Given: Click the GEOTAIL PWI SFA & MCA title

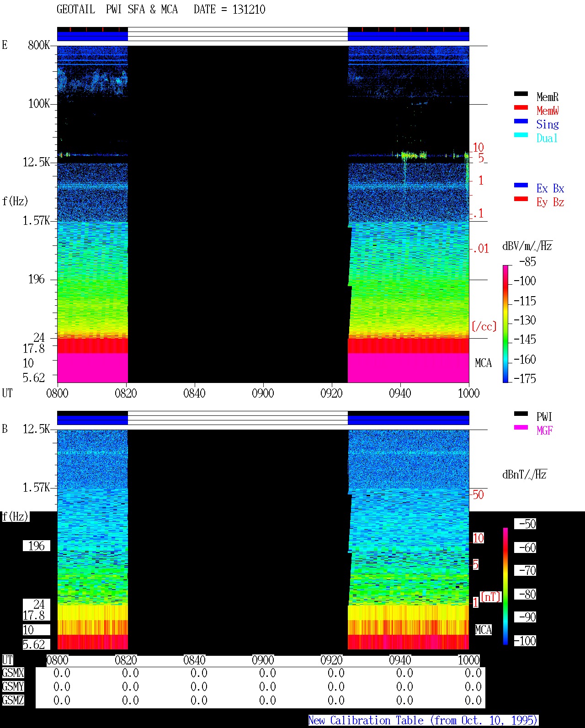Looking at the screenshot, I should pos(117,9).
